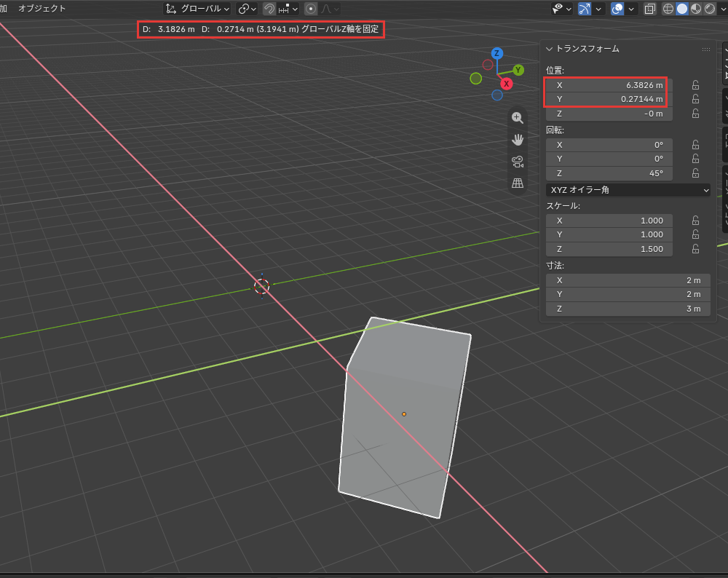Switch perspective/orthographic with the grid icon

(x=517, y=183)
